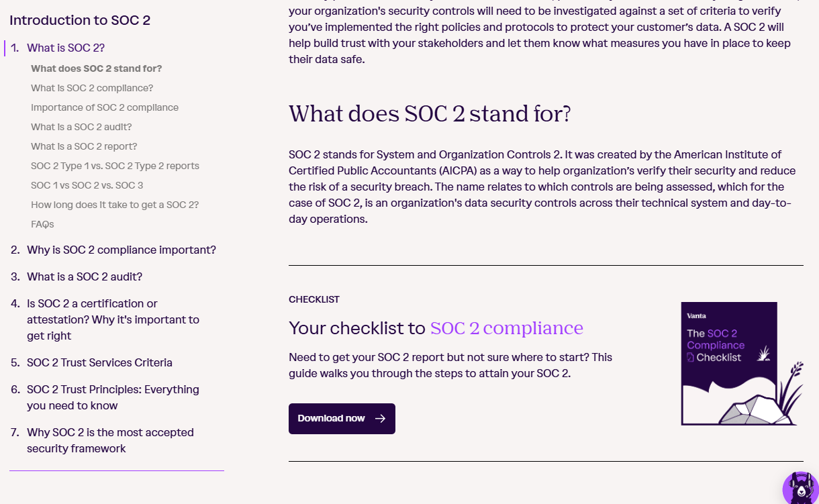819x504 pixels.
Task: Select "Why SOC 2 is the most accepted security framework"
Action: pos(109,440)
